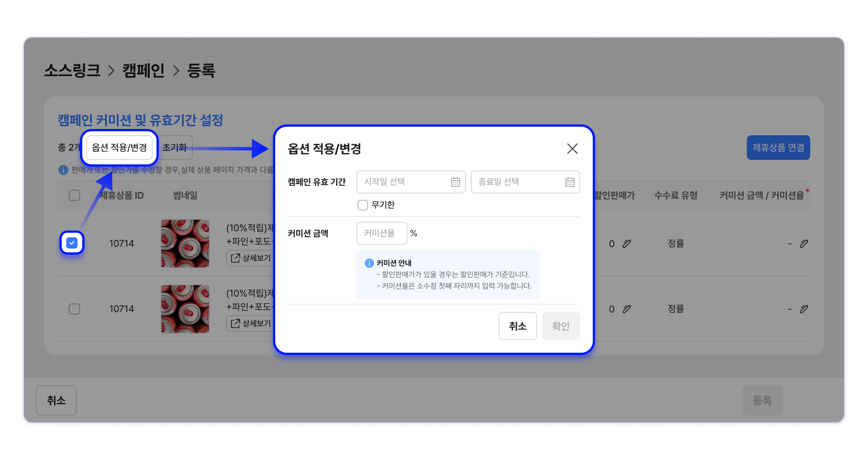Edit second row commission with pencil icon
868x460 pixels.
click(x=804, y=309)
